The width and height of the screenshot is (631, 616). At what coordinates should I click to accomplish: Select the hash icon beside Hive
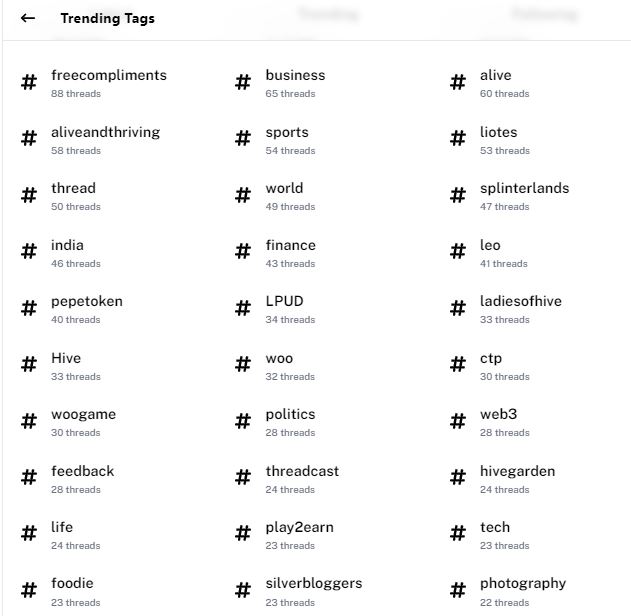[x=29, y=365]
